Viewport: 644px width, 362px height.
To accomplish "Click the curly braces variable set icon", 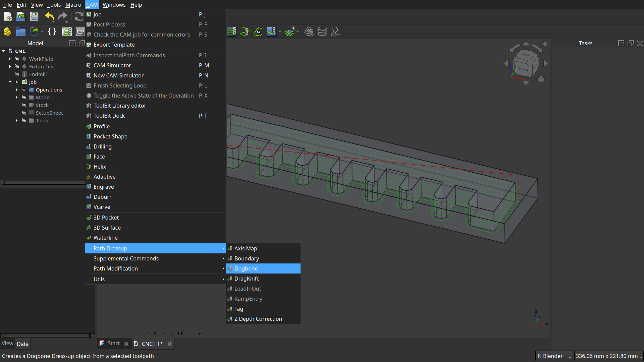I will 52,32.
